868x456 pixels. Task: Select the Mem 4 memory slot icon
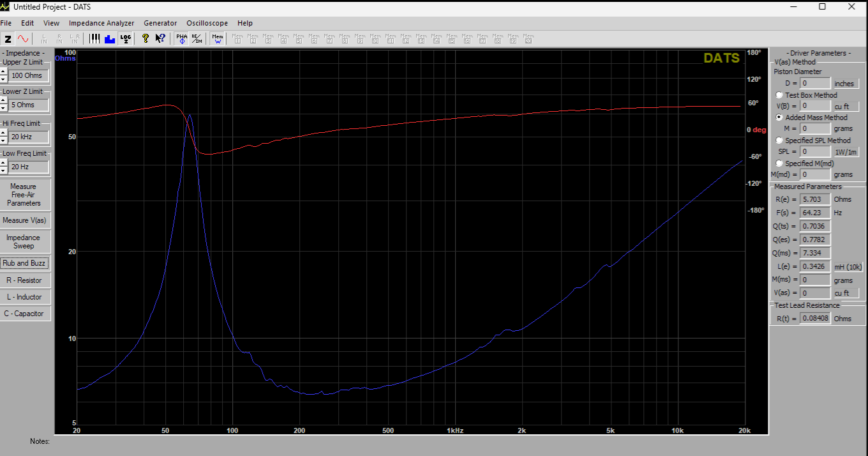(x=283, y=38)
